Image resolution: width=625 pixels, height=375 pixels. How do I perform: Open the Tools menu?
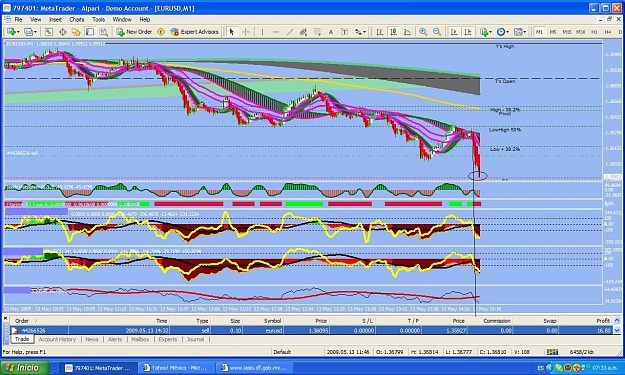tap(98, 20)
